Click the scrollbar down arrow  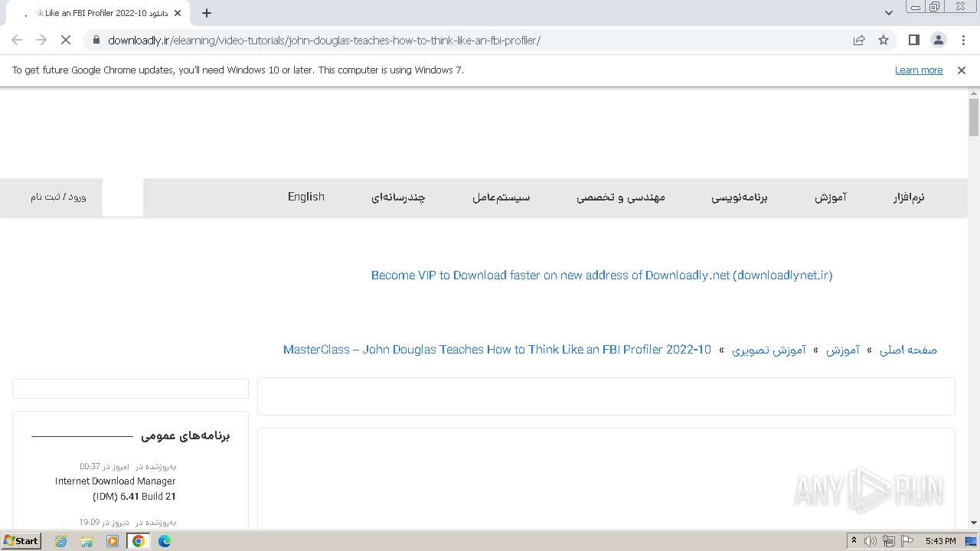coord(974,523)
